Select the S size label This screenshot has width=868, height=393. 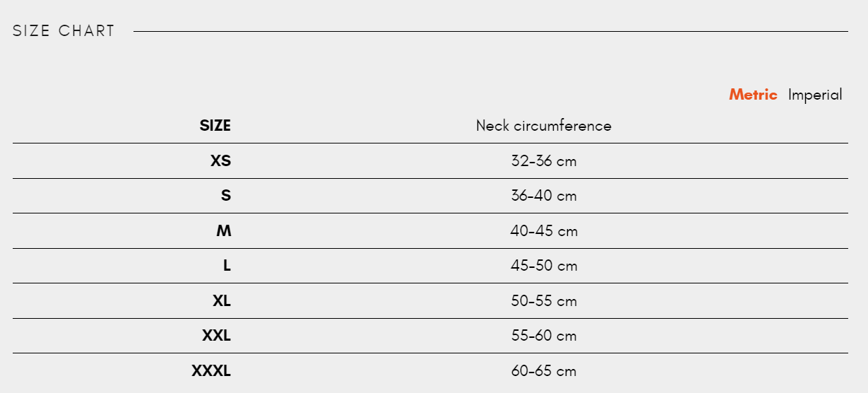(225, 196)
